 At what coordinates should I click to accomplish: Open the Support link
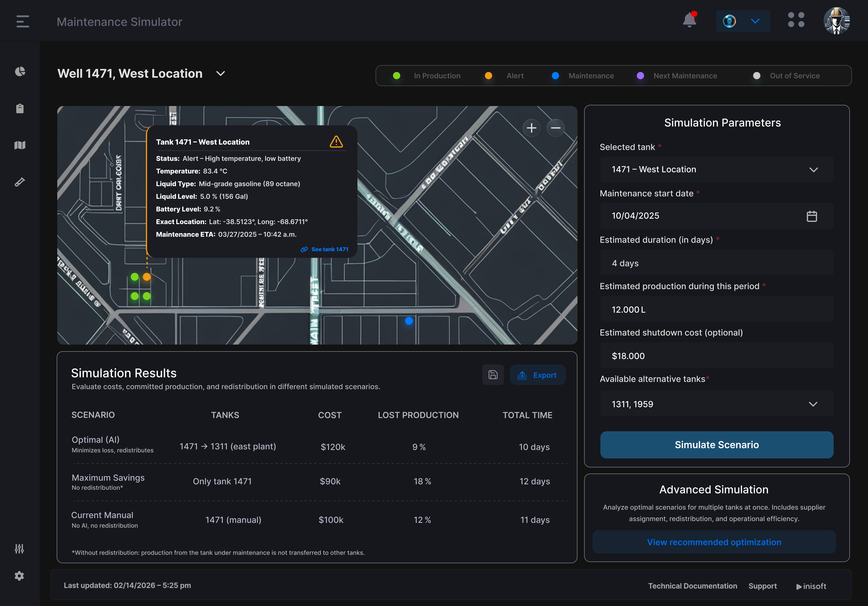click(x=763, y=586)
